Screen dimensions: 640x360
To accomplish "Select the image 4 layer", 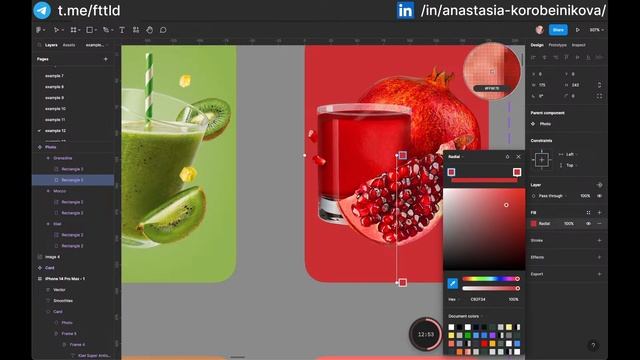I will [52, 257].
